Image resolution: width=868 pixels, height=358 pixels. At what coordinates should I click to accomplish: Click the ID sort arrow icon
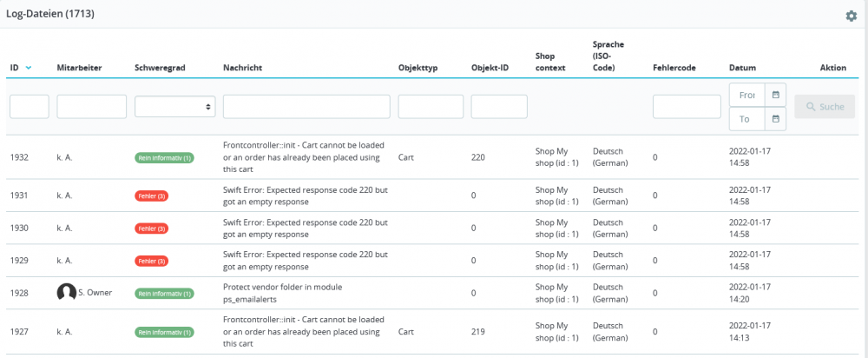coord(29,67)
